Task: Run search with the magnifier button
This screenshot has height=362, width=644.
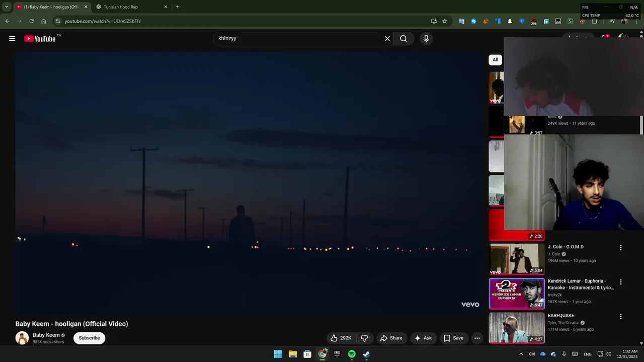Action: point(404,39)
